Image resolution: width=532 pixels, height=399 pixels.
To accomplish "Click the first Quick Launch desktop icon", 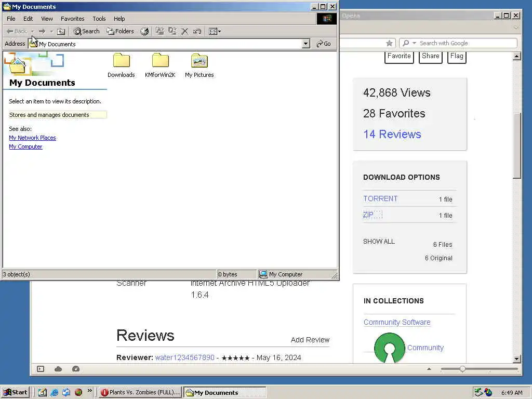I will coord(43,392).
